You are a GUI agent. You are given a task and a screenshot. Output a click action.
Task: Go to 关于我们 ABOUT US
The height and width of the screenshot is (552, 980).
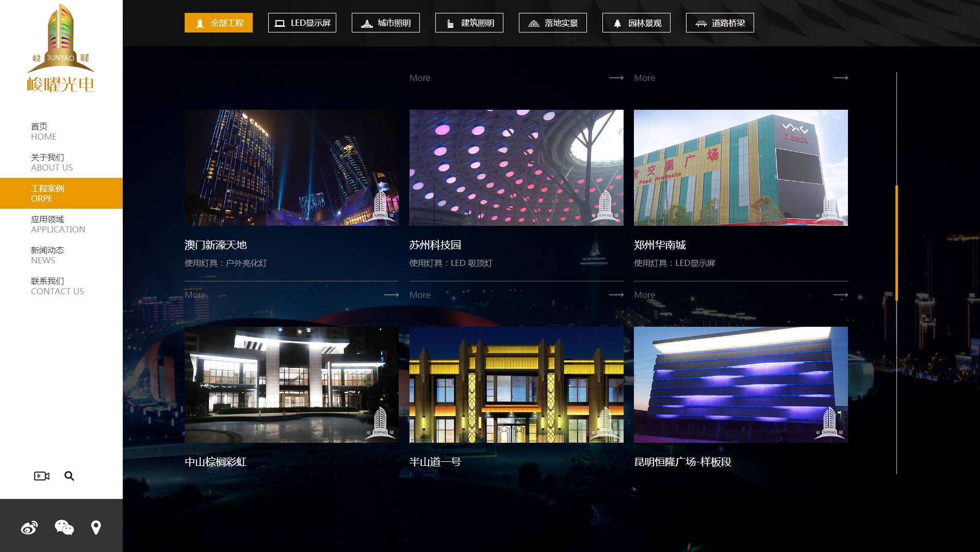pyautogui.click(x=52, y=162)
